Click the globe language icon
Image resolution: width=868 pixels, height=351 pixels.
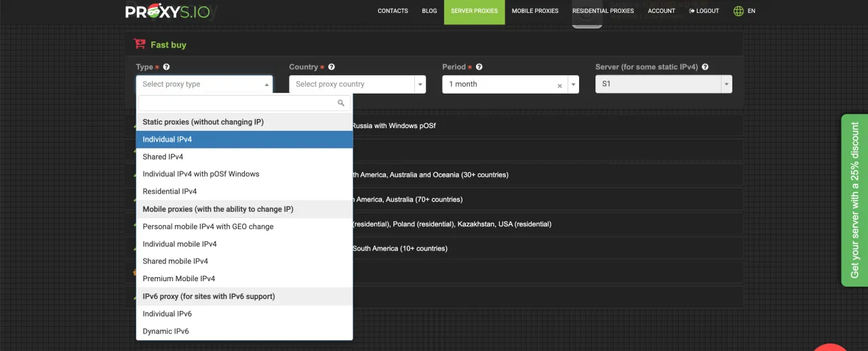[x=738, y=11]
